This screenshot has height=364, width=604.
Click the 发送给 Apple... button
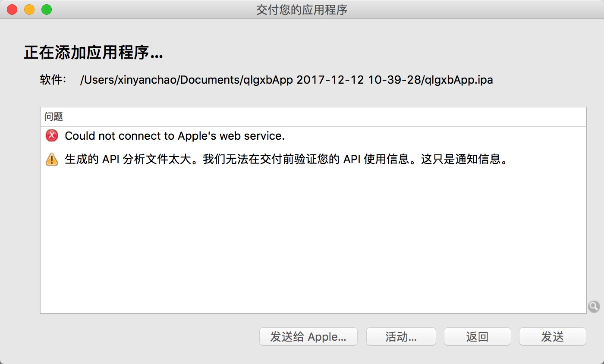tap(308, 336)
